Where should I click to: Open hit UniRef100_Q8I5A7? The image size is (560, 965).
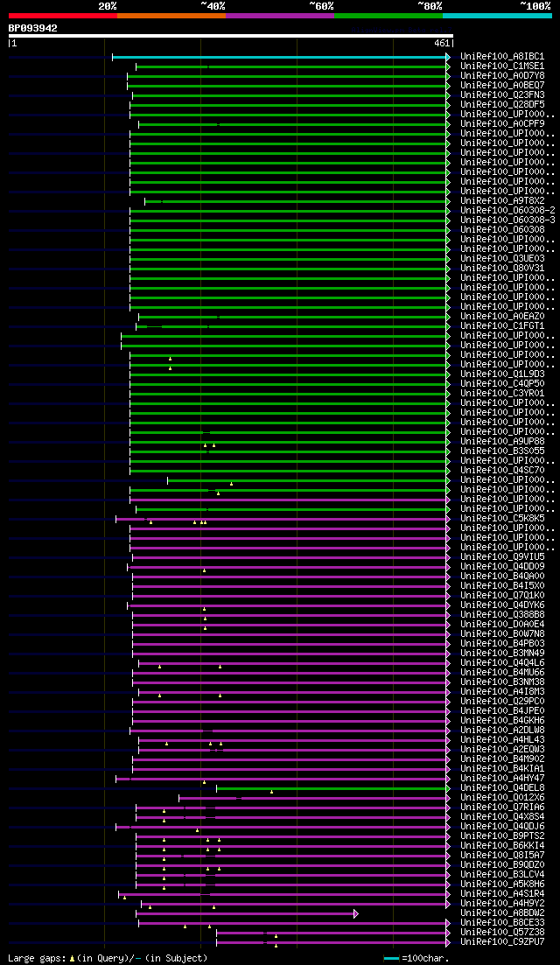502,856
